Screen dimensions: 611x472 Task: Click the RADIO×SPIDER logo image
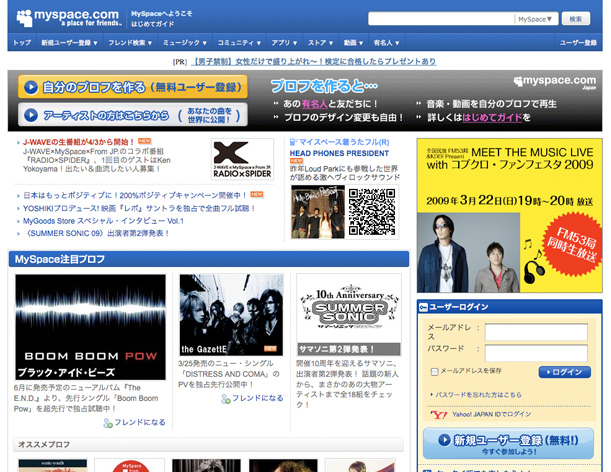[x=242, y=159]
